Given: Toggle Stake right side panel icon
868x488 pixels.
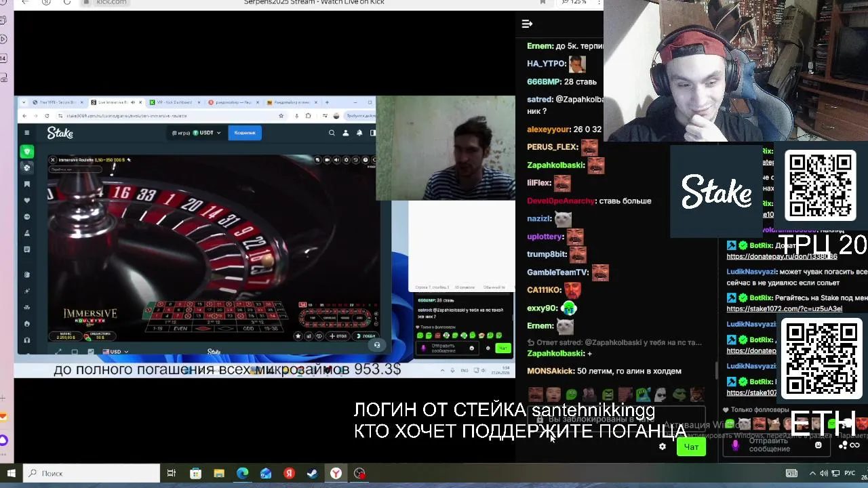Looking at the screenshot, I should [x=372, y=133].
